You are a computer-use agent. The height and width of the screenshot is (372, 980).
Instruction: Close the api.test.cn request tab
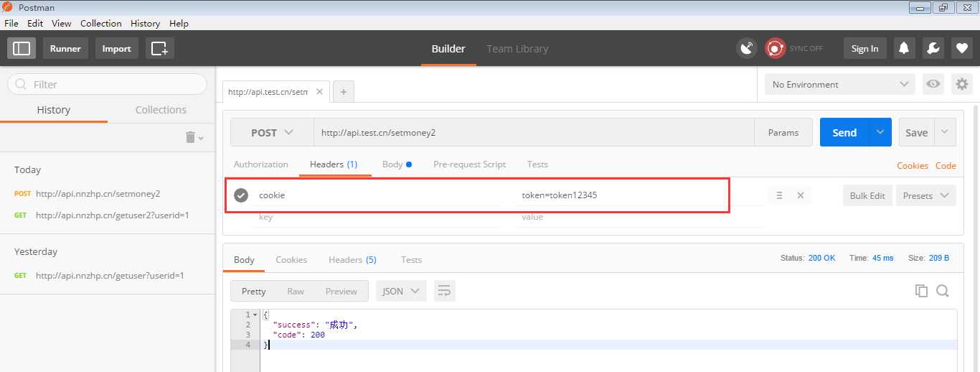(x=320, y=92)
